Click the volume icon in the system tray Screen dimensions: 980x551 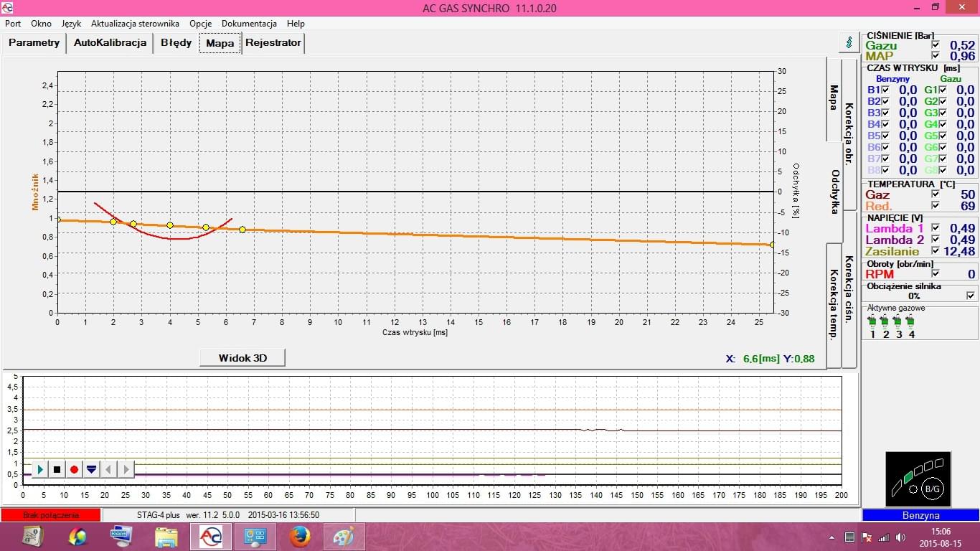(x=900, y=537)
